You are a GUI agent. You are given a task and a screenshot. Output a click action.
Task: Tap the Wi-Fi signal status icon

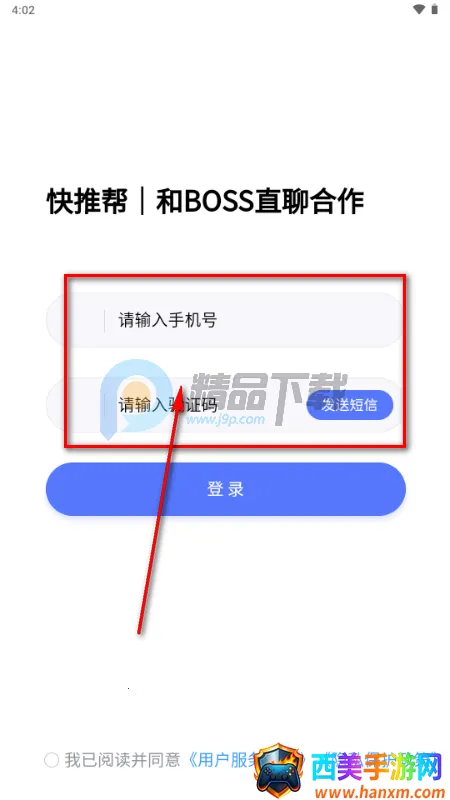tap(419, 10)
